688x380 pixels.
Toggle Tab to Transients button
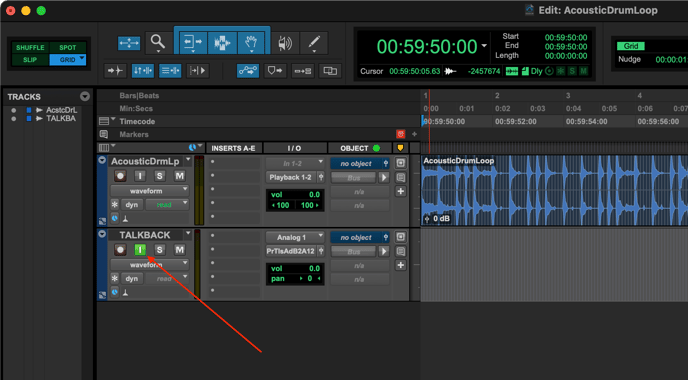click(x=115, y=71)
